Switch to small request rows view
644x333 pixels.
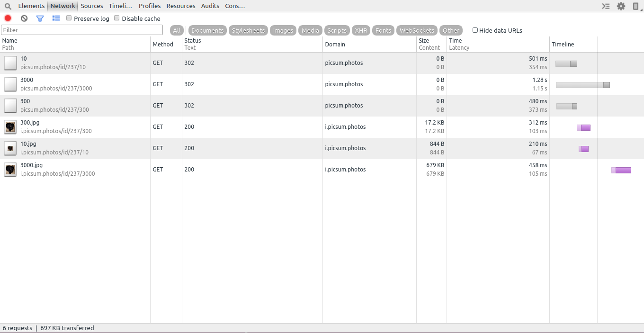(56, 18)
